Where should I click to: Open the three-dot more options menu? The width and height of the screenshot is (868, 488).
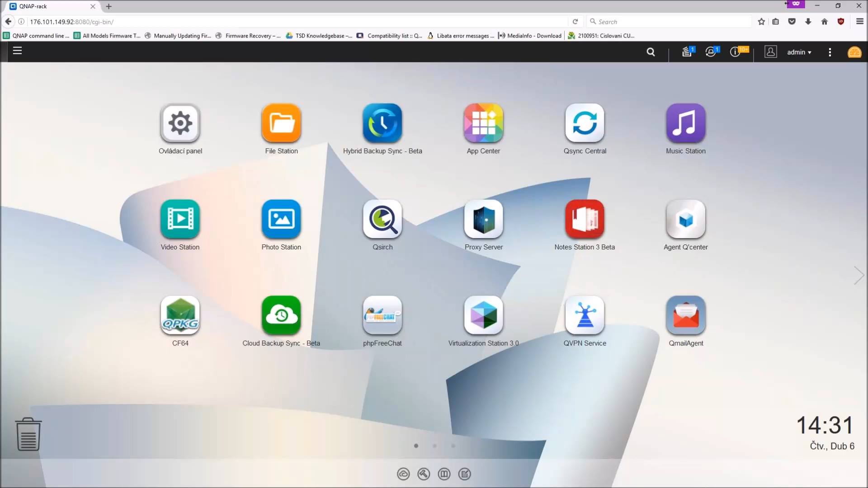(830, 52)
